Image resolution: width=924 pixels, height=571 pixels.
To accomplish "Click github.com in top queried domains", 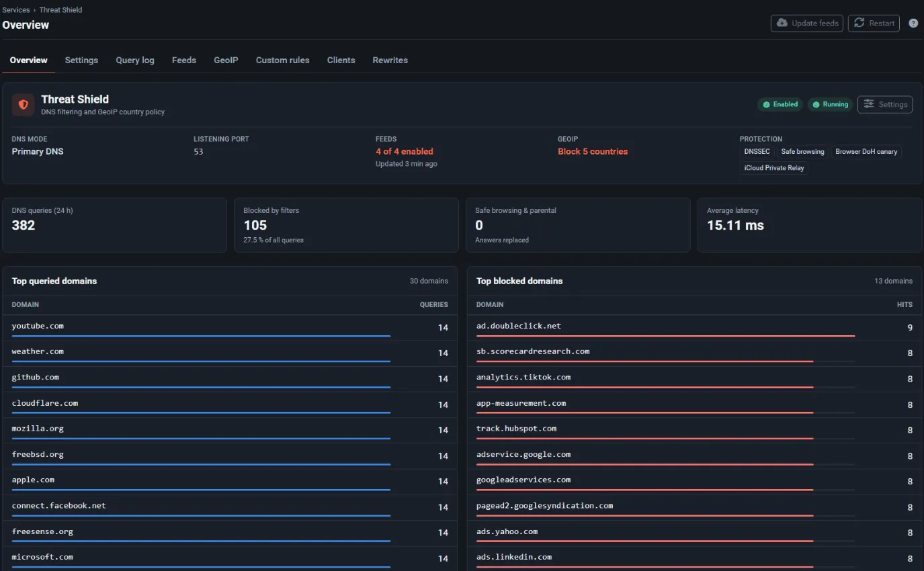I will (x=36, y=377).
